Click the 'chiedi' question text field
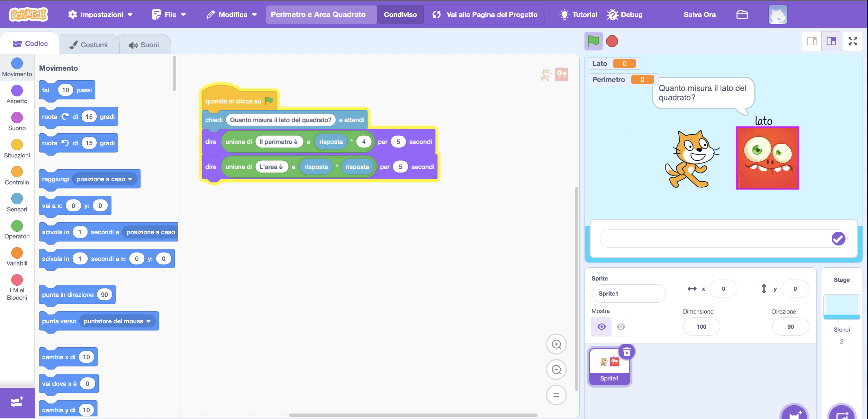 [280, 120]
